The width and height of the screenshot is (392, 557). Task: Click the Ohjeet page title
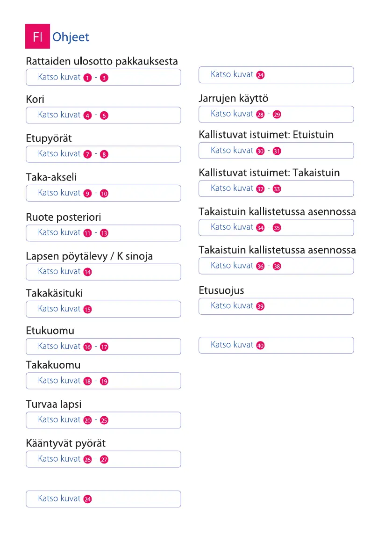[71, 37]
